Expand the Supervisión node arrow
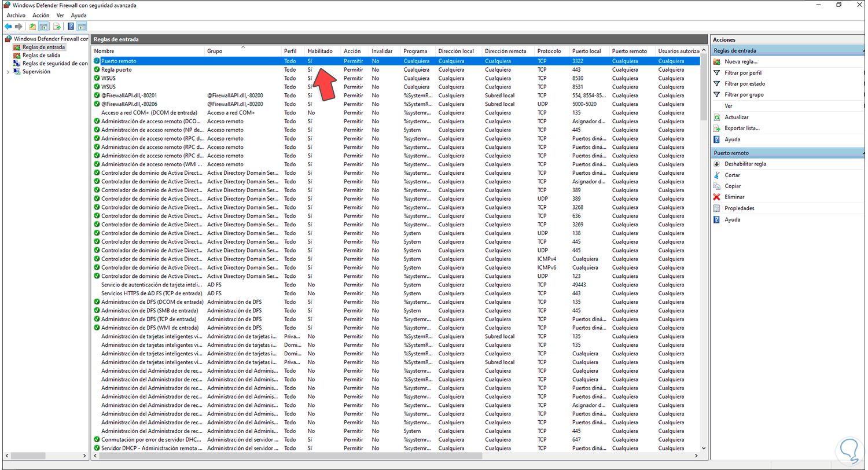 (8, 72)
